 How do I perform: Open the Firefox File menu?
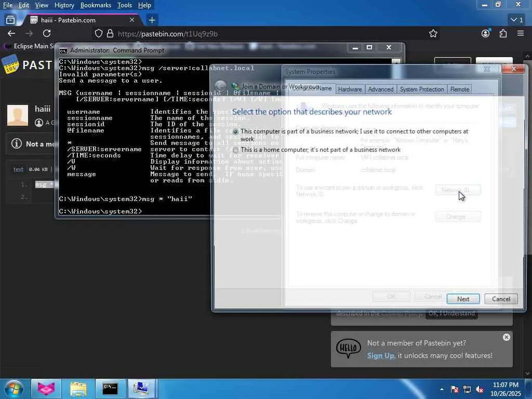8,5
